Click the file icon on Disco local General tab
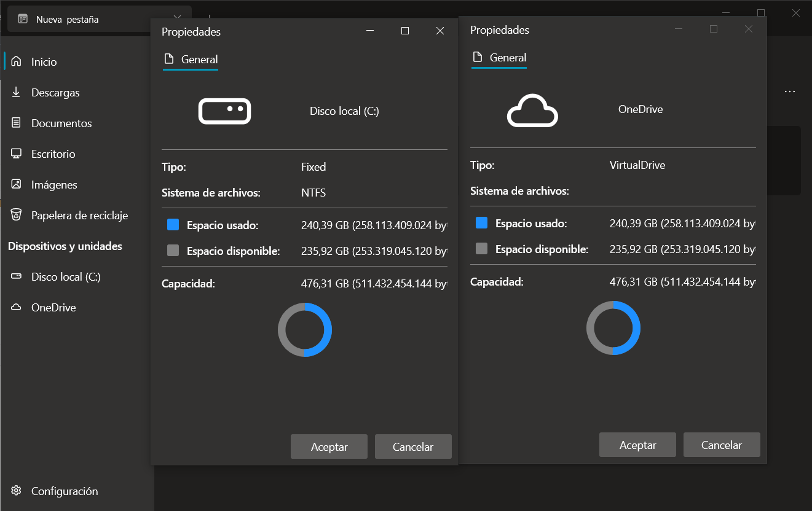This screenshot has height=511, width=812. [x=168, y=59]
